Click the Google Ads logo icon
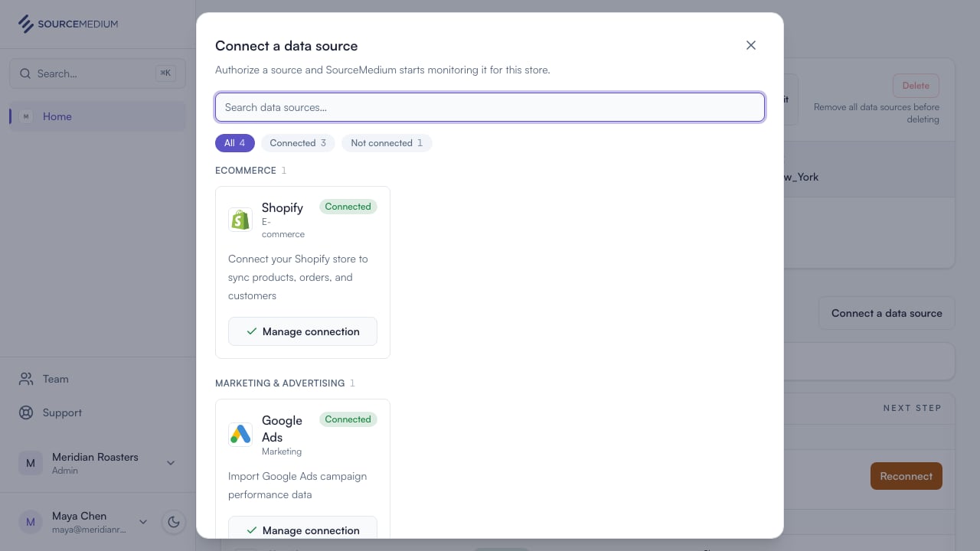Viewport: 980px width, 551px height. point(240,434)
